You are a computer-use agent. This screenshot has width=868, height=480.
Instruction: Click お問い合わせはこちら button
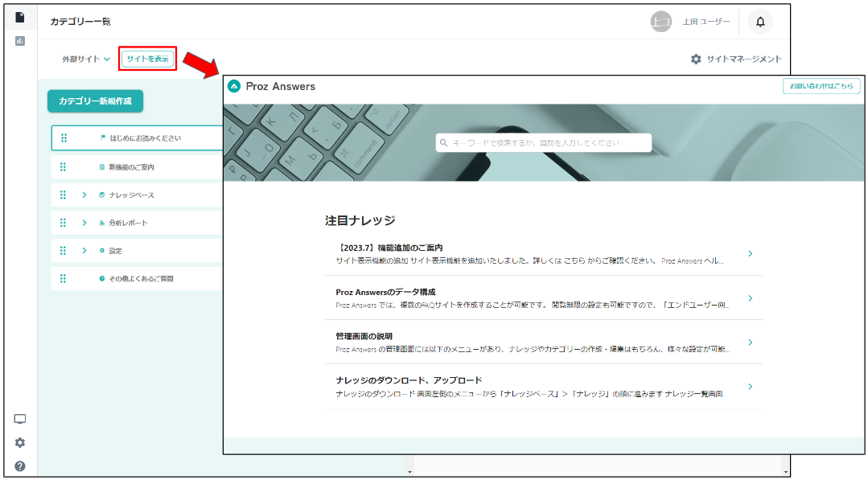pos(821,86)
